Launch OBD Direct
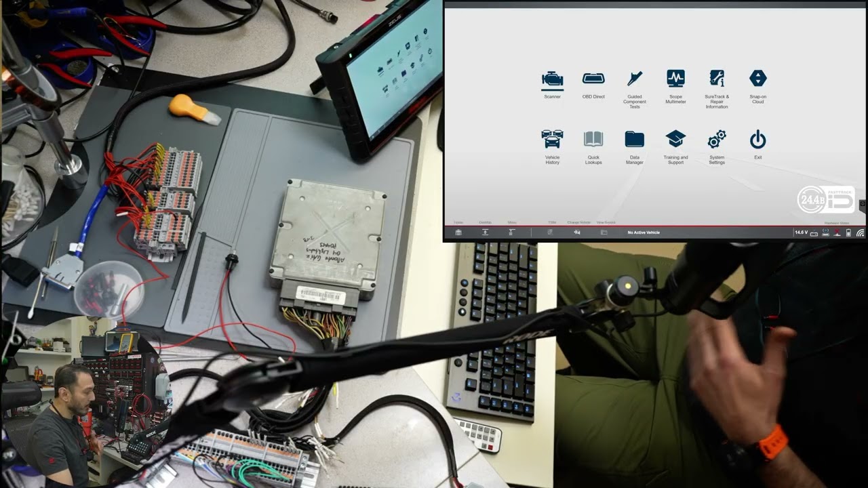This screenshot has width=868, height=488. coord(593,84)
